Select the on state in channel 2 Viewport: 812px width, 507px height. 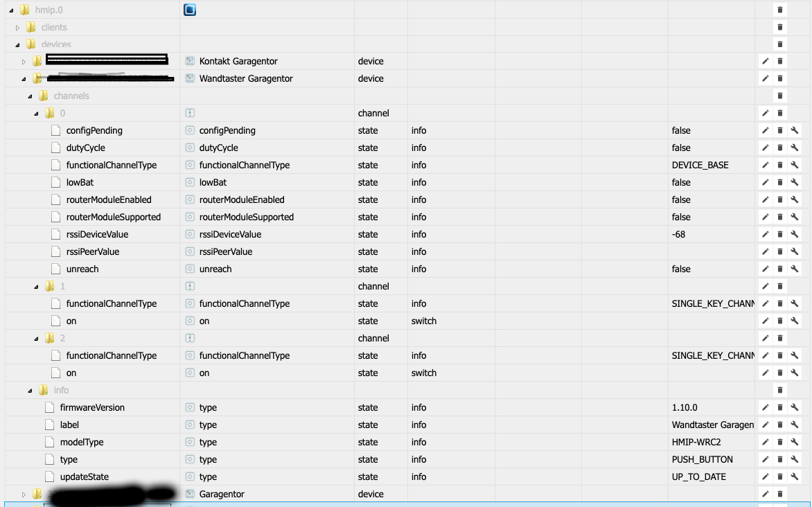pyautogui.click(x=71, y=373)
